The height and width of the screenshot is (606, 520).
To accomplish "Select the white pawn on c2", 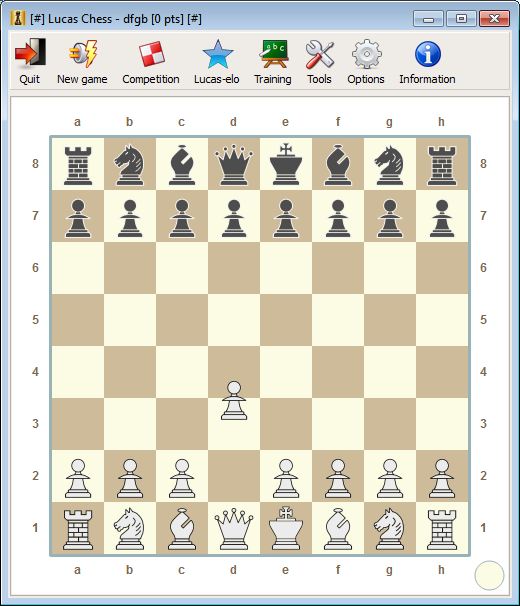I will point(182,478).
